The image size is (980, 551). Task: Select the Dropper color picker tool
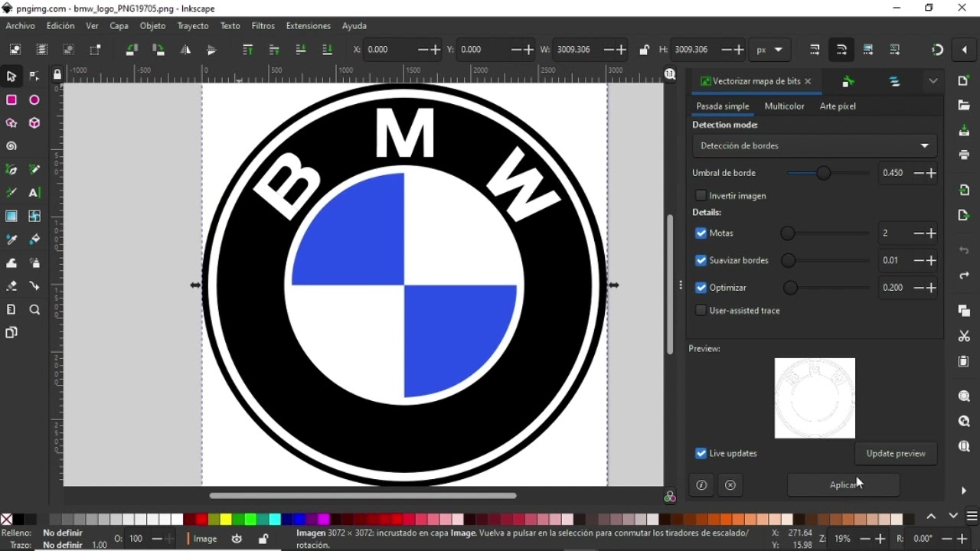11,240
